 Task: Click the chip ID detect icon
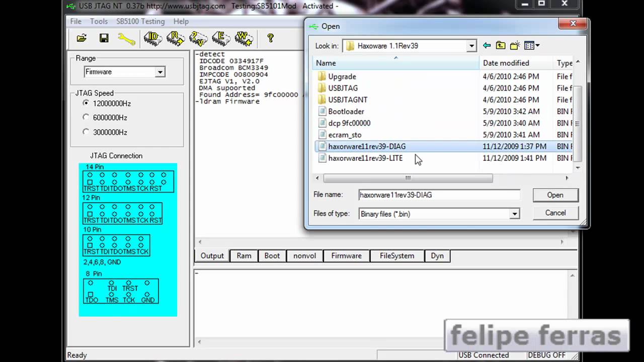click(153, 39)
